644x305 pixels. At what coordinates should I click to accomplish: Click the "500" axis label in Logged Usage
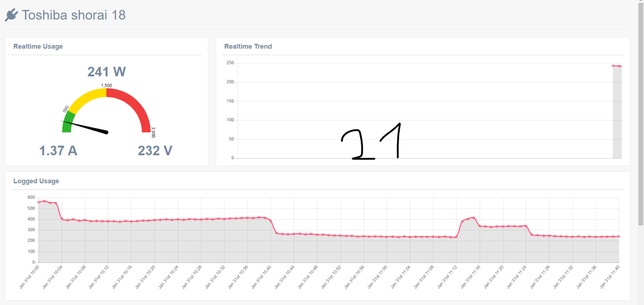(31, 208)
